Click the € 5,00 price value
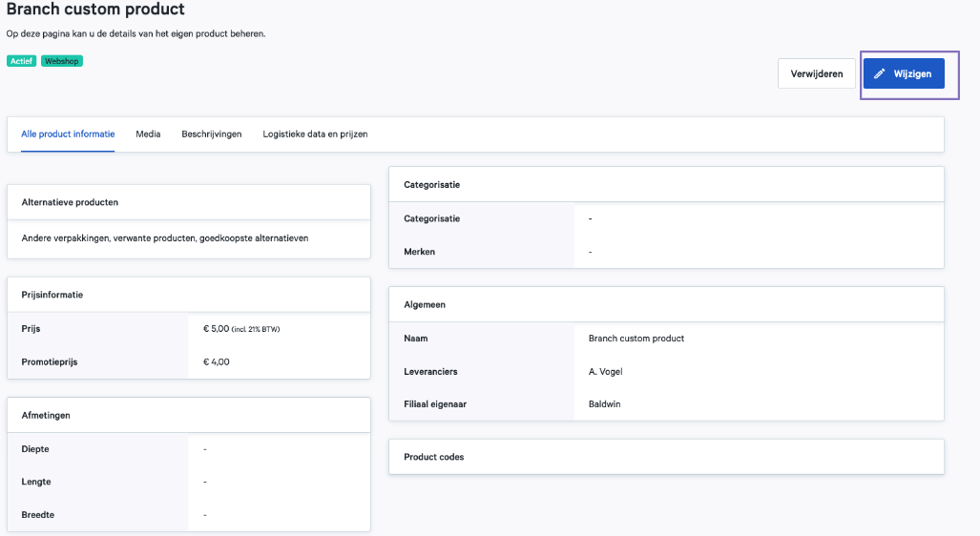This screenshot has width=980, height=536. pos(217,329)
